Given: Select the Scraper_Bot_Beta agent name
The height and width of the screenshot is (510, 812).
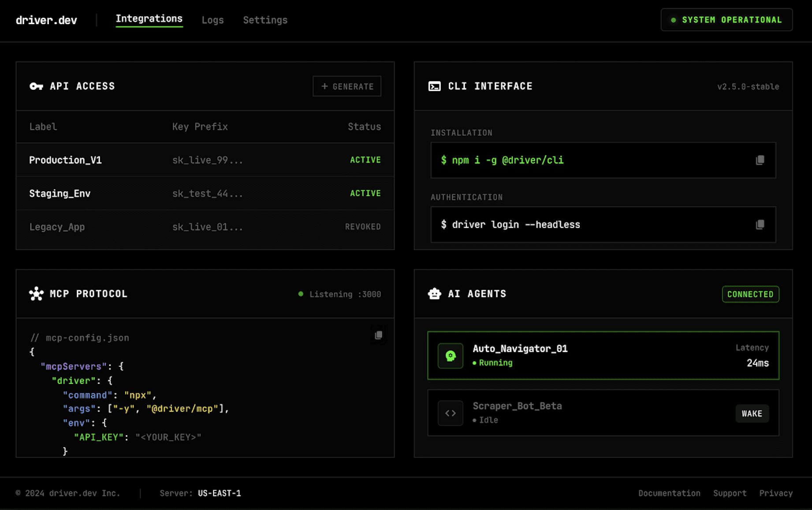Looking at the screenshot, I should [x=517, y=406].
